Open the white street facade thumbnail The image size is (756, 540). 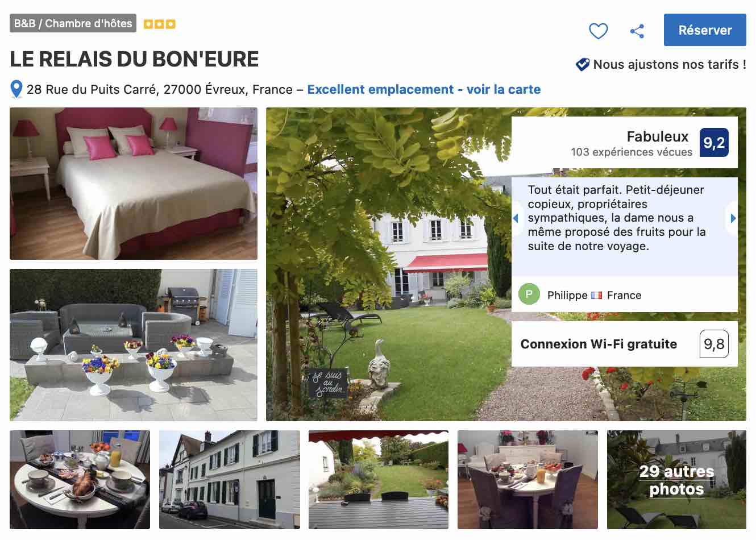[229, 480]
